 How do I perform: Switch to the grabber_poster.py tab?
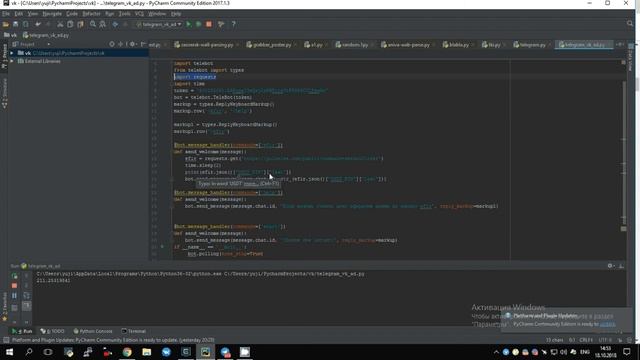pos(272,45)
